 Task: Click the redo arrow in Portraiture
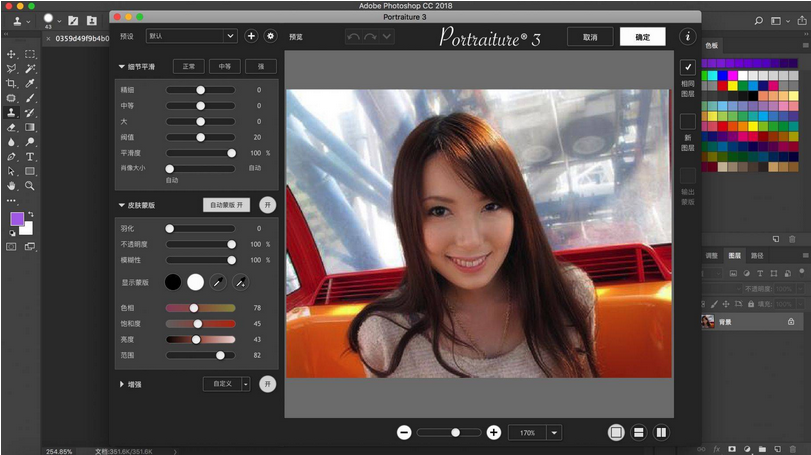[x=370, y=37]
